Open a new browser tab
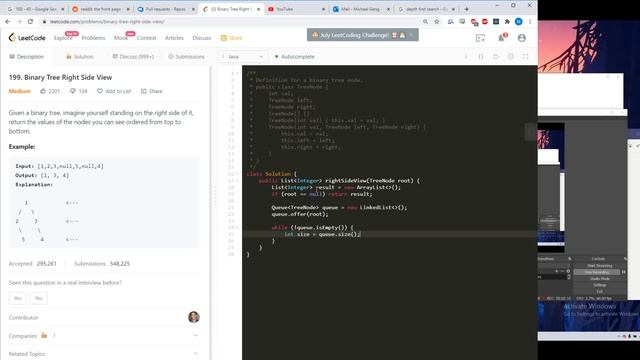 (467, 9)
